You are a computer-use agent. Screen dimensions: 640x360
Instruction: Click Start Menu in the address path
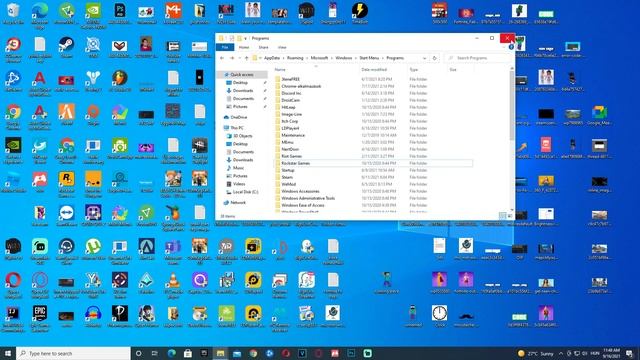369,58
